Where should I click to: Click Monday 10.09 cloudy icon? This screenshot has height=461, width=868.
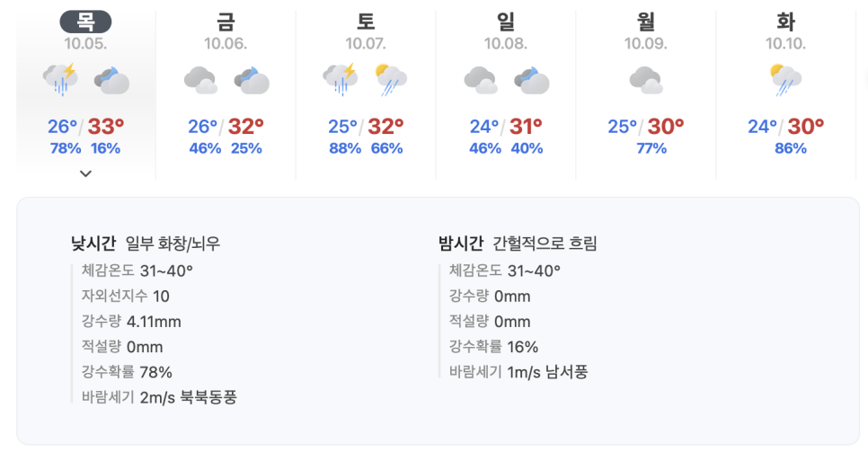pos(645,80)
